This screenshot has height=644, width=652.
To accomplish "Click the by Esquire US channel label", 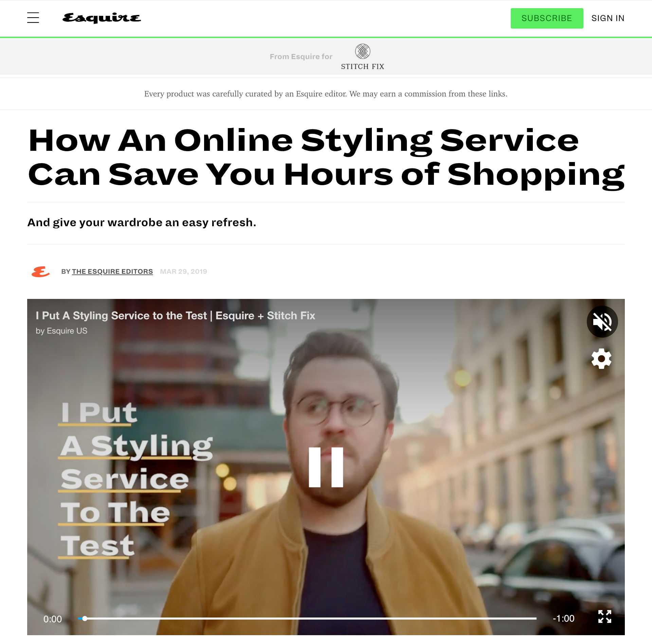I will pos(61,331).
